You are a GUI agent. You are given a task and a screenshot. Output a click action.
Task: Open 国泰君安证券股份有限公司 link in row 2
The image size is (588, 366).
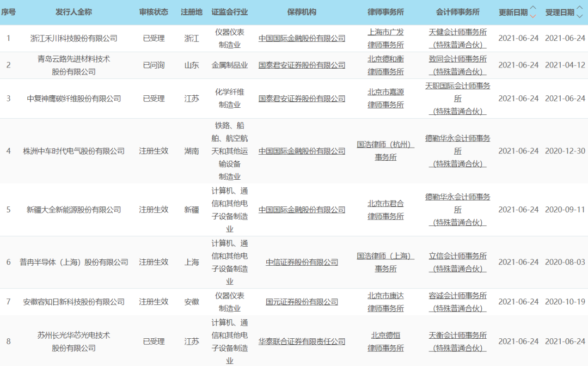point(302,65)
